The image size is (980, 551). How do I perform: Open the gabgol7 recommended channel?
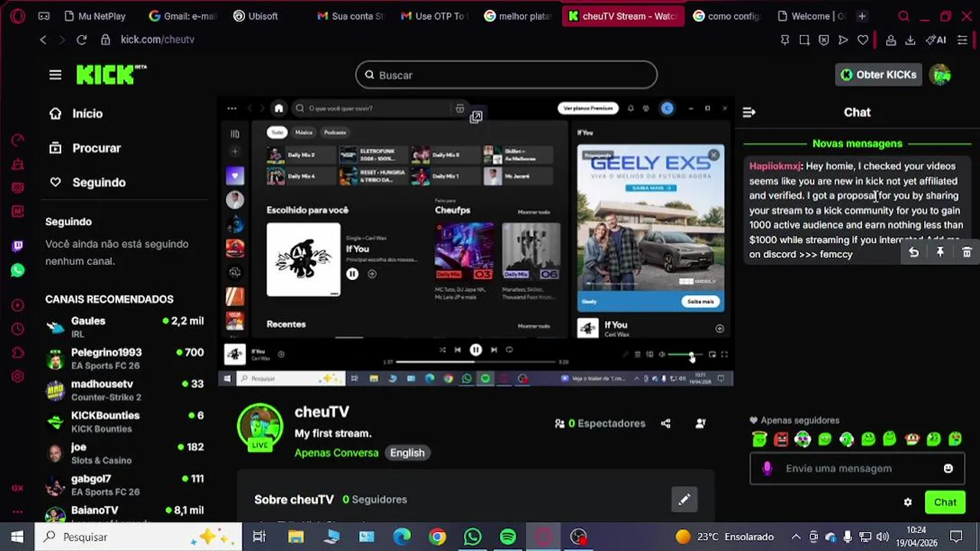(x=125, y=484)
